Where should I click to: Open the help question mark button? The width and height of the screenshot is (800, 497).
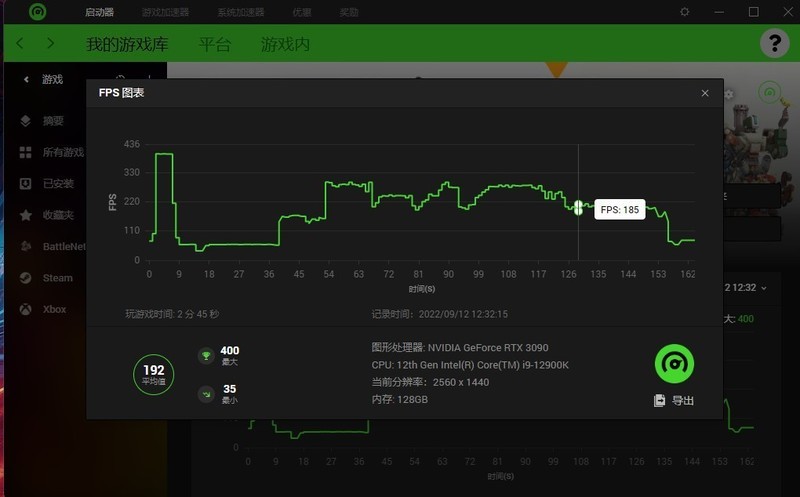click(x=774, y=43)
